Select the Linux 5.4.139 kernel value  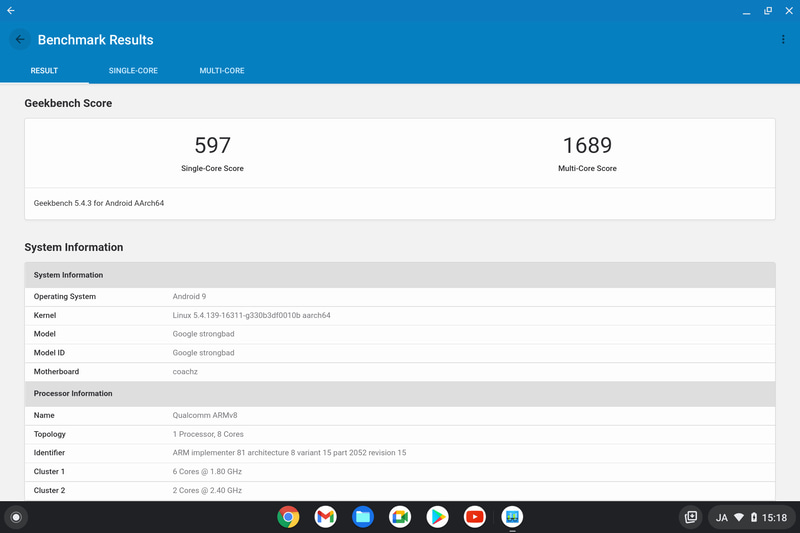[x=252, y=315]
